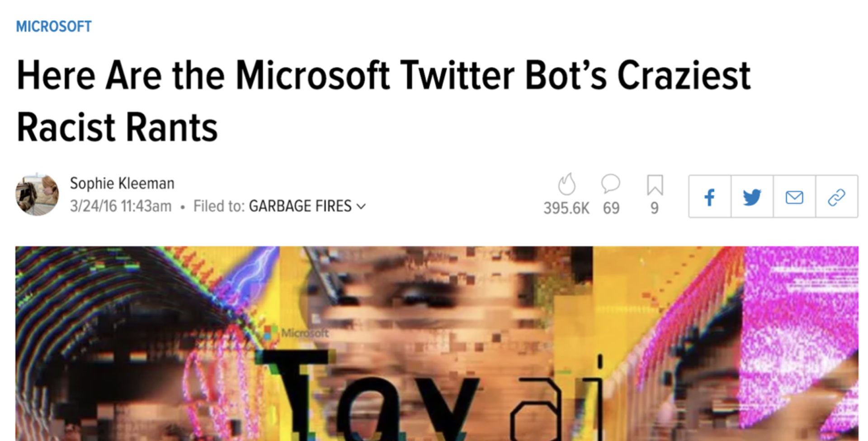Visit Sophie Kleeman's author page
The width and height of the screenshot is (868, 441).
pyautogui.click(x=122, y=183)
